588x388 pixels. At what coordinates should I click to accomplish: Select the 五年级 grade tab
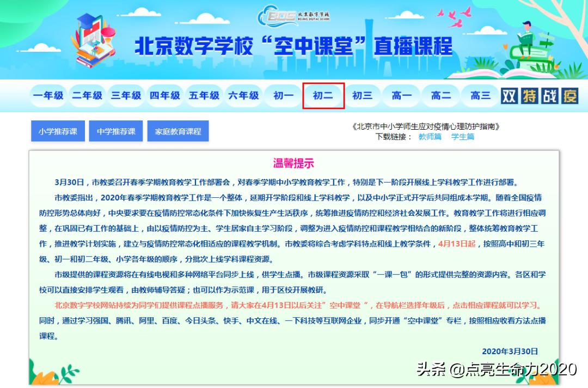(x=205, y=95)
